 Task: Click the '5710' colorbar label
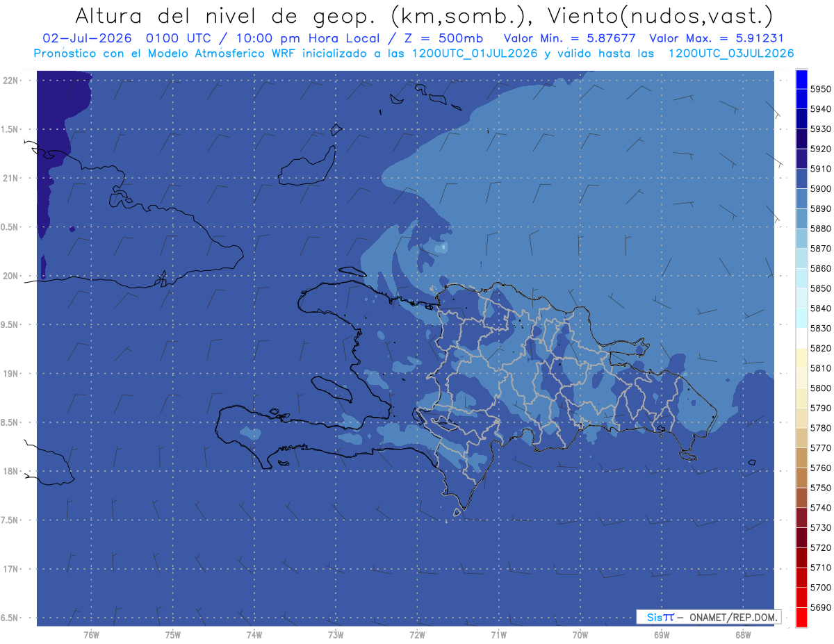coord(821,568)
